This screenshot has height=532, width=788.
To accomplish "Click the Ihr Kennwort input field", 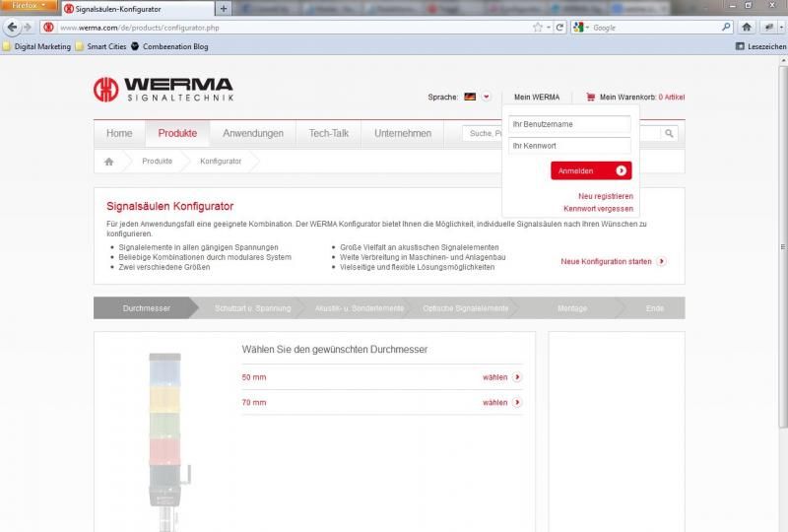I will coord(569,146).
